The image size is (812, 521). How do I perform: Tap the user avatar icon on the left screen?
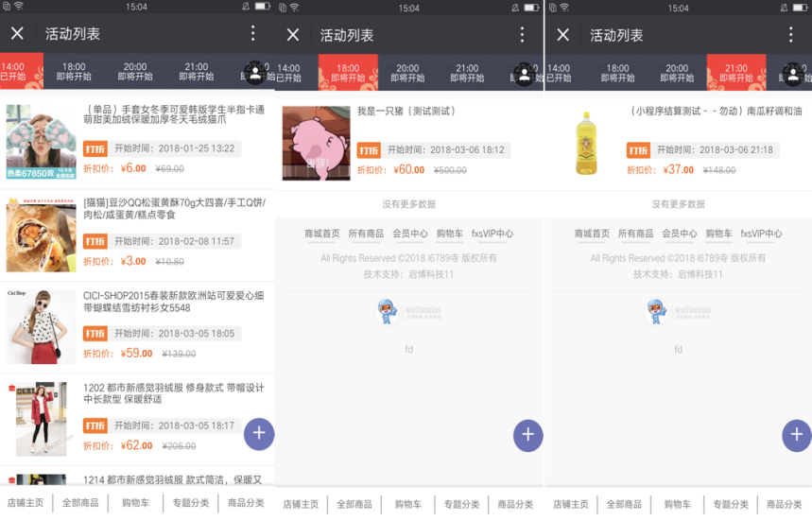point(254,73)
